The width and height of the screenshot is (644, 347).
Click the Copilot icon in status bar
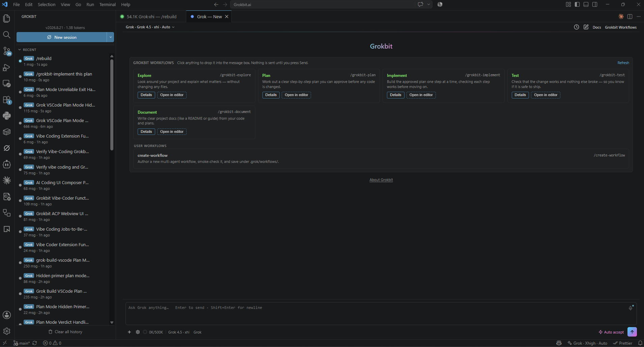pyautogui.click(x=559, y=343)
